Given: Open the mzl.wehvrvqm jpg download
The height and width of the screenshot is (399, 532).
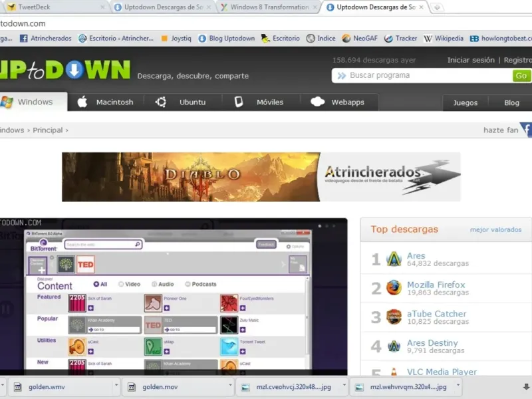Looking at the screenshot, I should pyautogui.click(x=402, y=387).
